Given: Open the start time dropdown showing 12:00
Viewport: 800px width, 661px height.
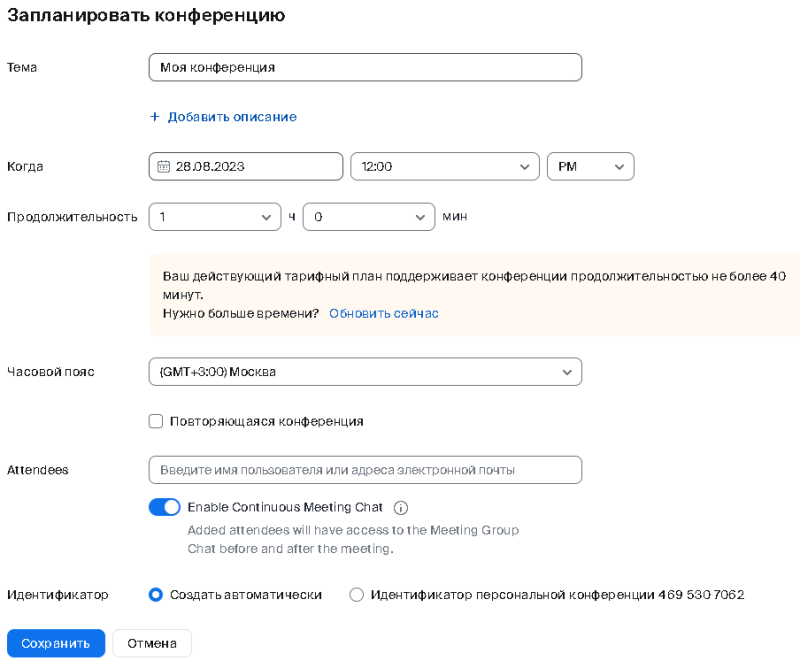Looking at the screenshot, I should click(x=445, y=166).
